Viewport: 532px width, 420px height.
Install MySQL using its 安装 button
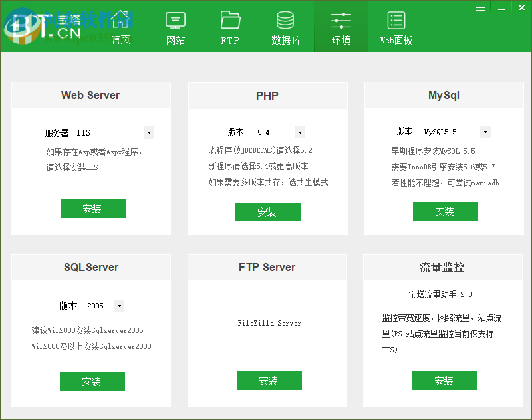click(445, 211)
